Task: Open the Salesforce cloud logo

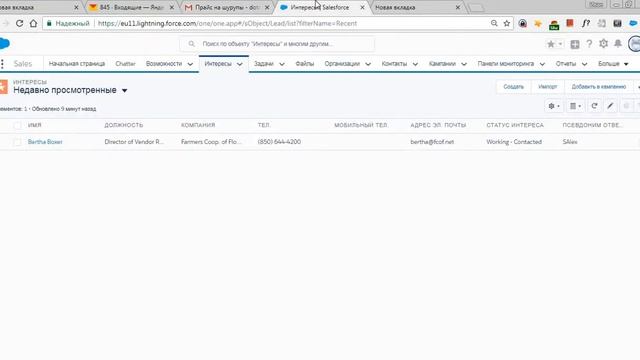Action: click(x=4, y=43)
